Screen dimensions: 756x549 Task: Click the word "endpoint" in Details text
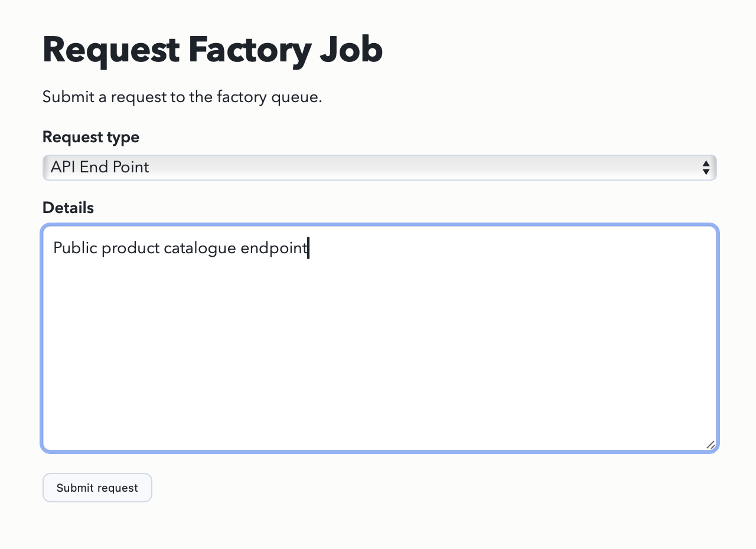click(x=274, y=249)
